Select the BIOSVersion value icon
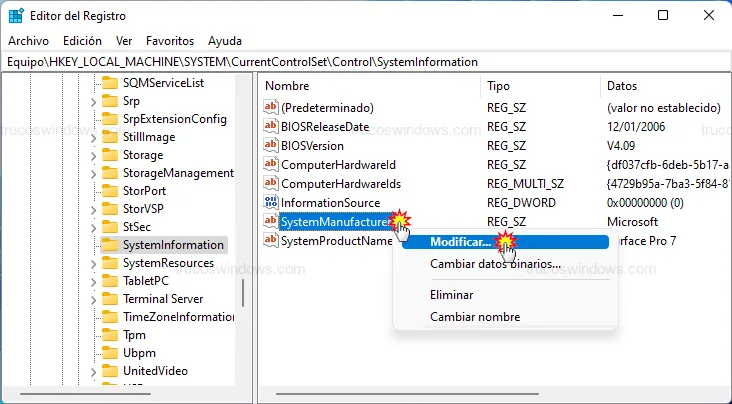Image resolution: width=732 pixels, height=404 pixels. pos(270,145)
